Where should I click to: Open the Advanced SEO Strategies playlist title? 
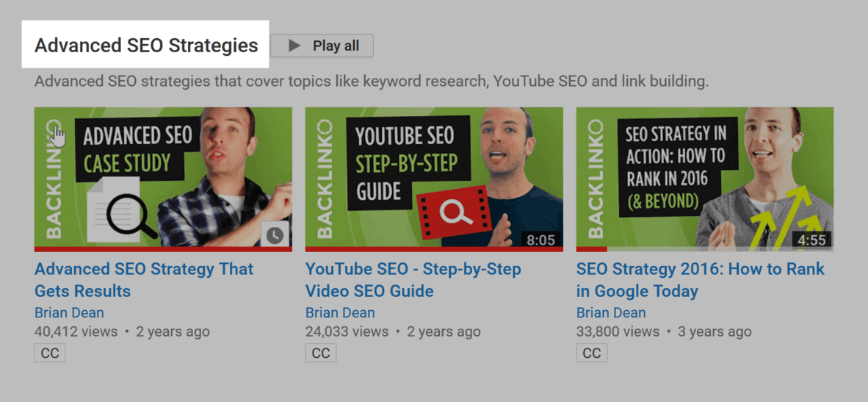(146, 46)
